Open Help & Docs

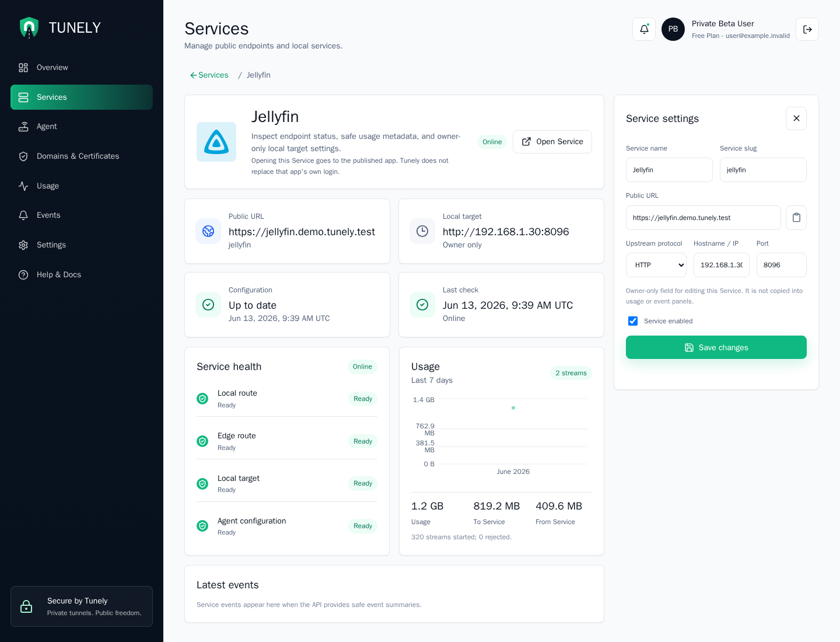(x=82, y=275)
